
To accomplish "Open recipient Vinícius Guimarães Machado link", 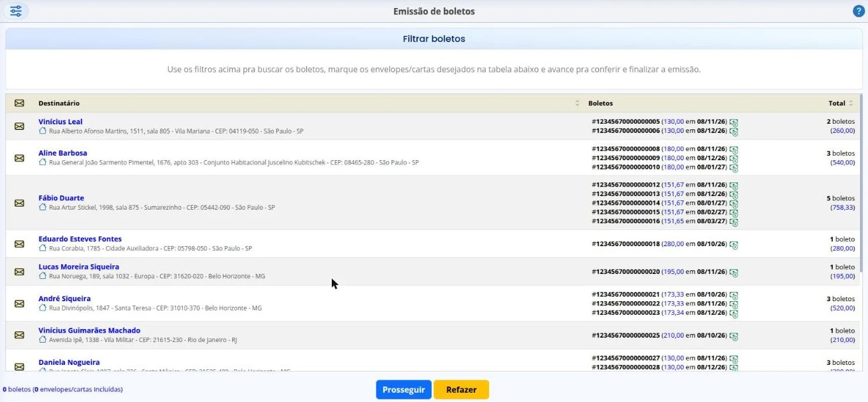I will point(89,330).
